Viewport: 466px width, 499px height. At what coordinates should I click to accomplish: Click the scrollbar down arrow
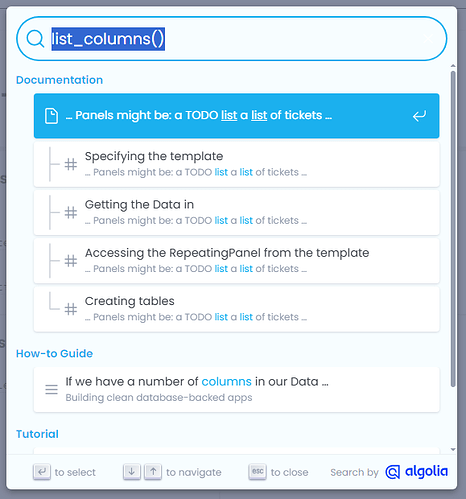(x=453, y=449)
